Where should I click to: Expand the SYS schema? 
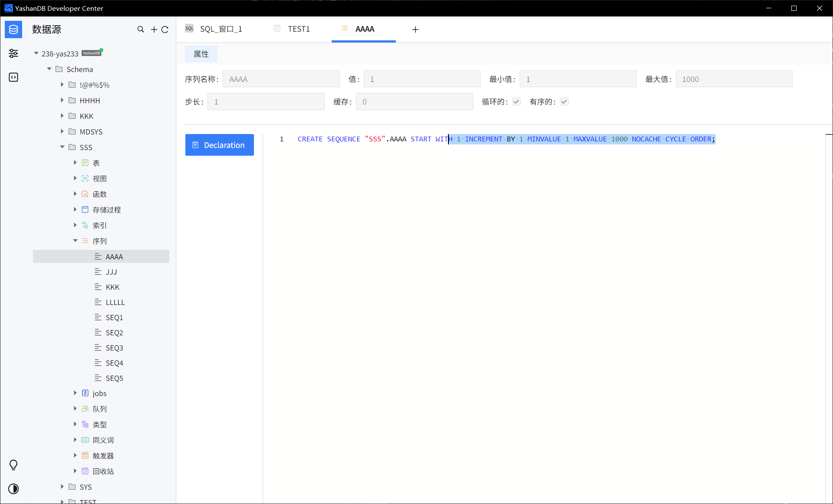click(x=62, y=487)
